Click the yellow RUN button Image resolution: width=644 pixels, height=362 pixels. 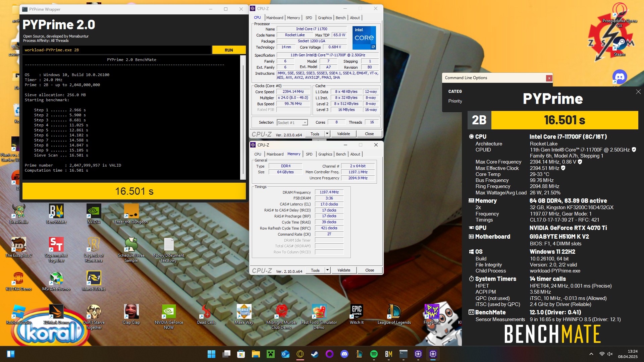pos(229,50)
